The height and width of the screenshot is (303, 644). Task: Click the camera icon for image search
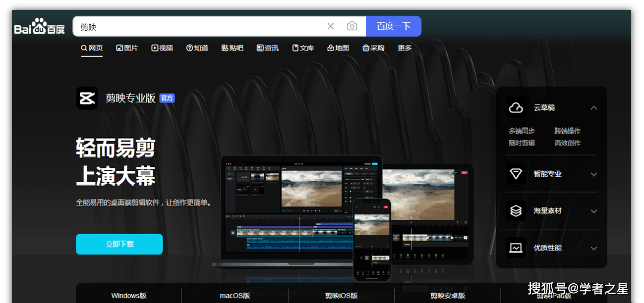tap(352, 26)
